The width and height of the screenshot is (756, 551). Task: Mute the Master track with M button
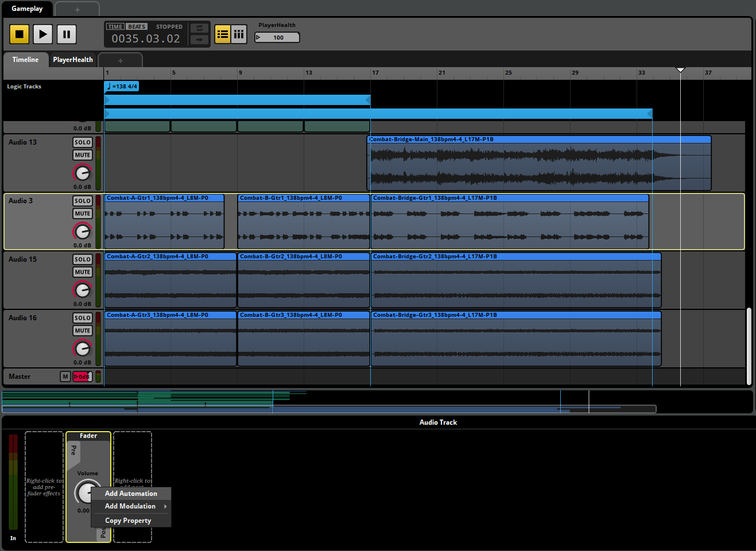click(65, 377)
